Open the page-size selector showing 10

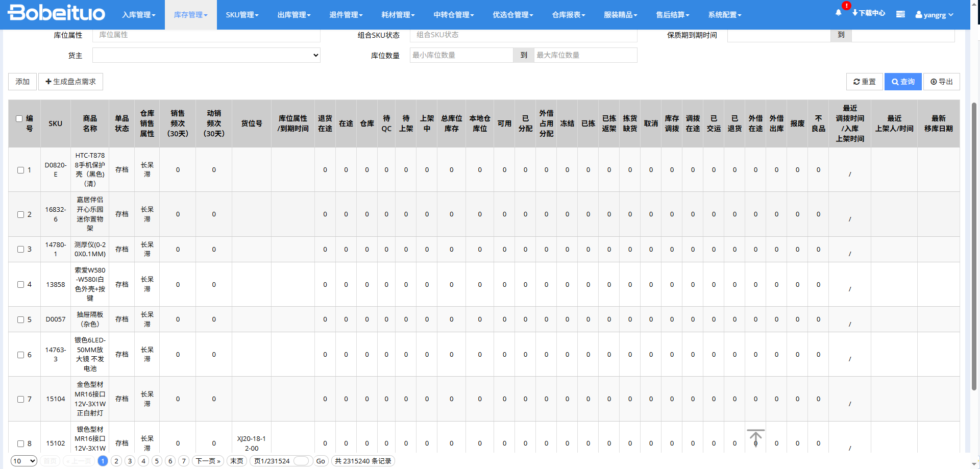(x=24, y=461)
